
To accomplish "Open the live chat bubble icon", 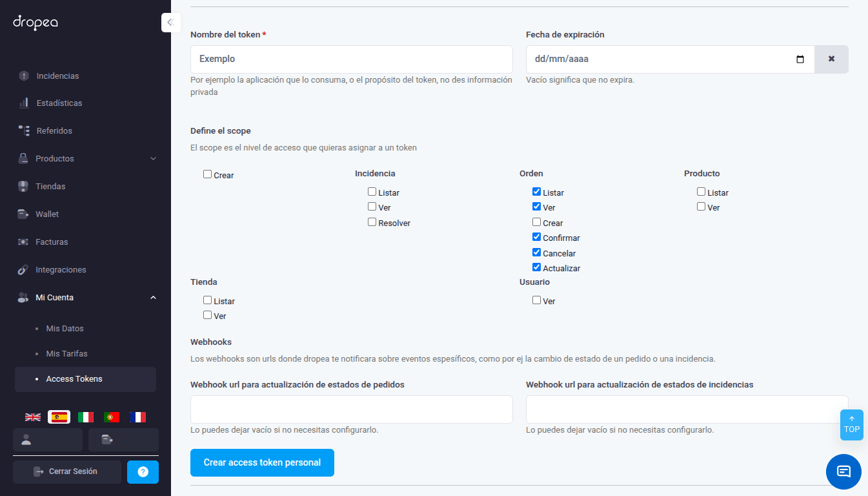I will click(x=843, y=471).
